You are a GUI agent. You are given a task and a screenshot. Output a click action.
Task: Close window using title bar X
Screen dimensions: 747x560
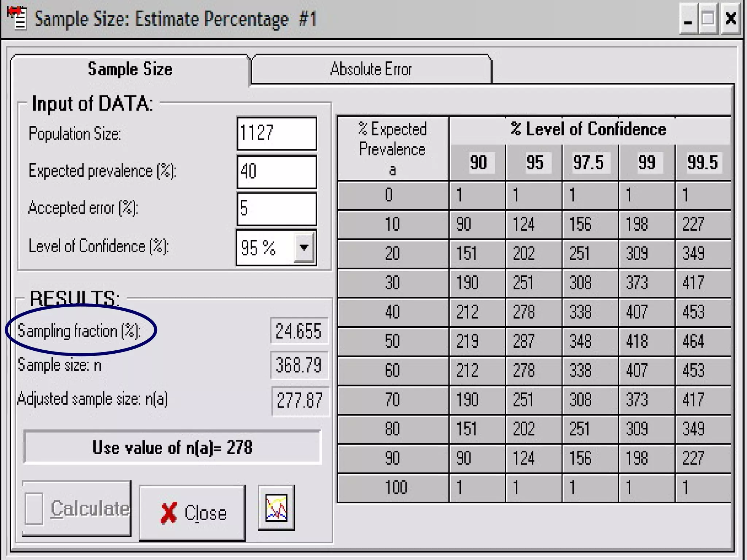730,19
